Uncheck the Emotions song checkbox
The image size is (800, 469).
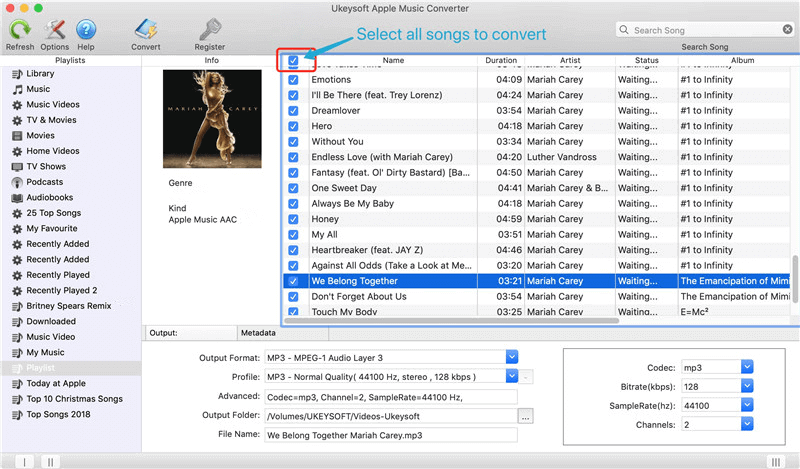[x=293, y=80]
